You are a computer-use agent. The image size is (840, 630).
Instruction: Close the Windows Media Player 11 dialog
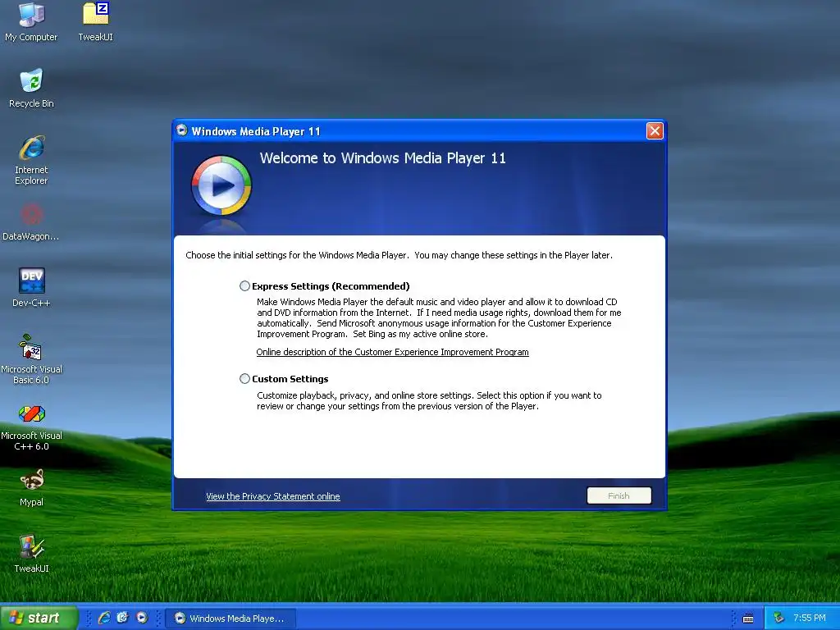pyautogui.click(x=655, y=130)
